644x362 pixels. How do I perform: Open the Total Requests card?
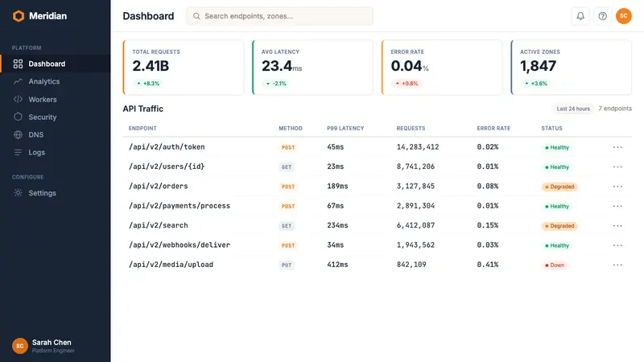pos(184,68)
